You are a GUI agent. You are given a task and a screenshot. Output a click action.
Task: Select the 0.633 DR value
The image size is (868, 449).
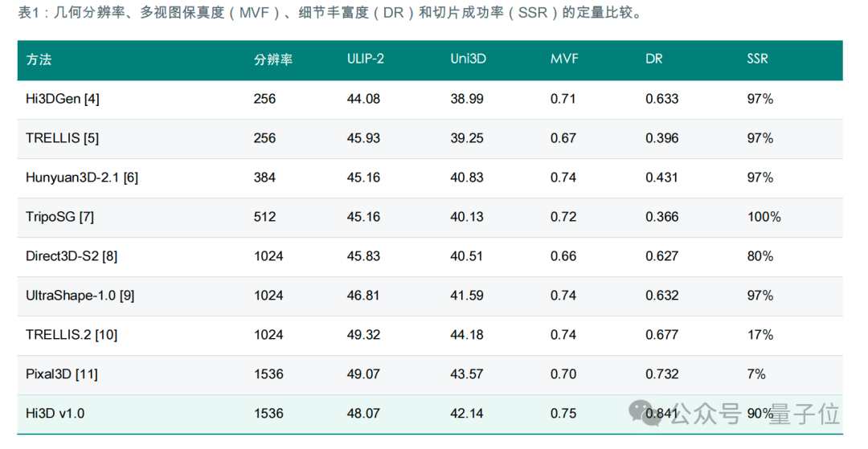661,99
